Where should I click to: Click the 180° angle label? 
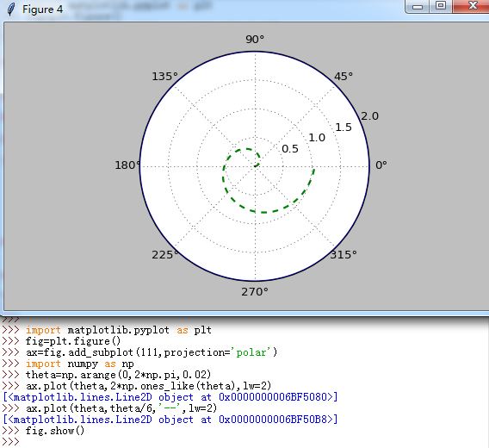pyautogui.click(x=128, y=165)
